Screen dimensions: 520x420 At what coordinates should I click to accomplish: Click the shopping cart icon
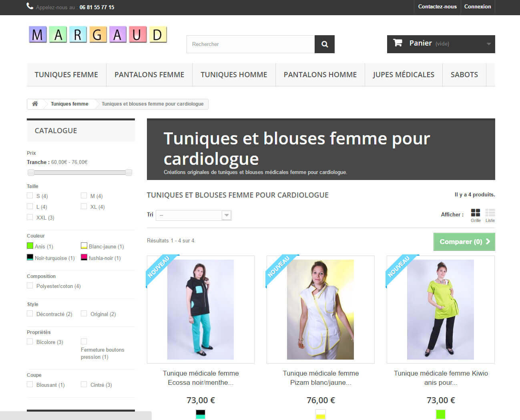click(x=398, y=43)
